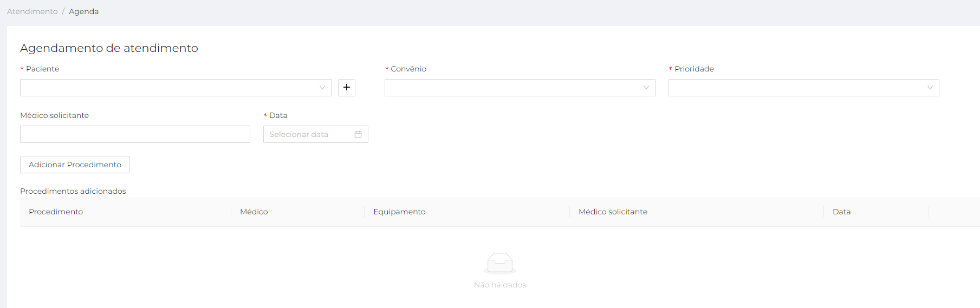Click the calendar icon in Data field
The image size is (980, 308).
(x=358, y=134)
